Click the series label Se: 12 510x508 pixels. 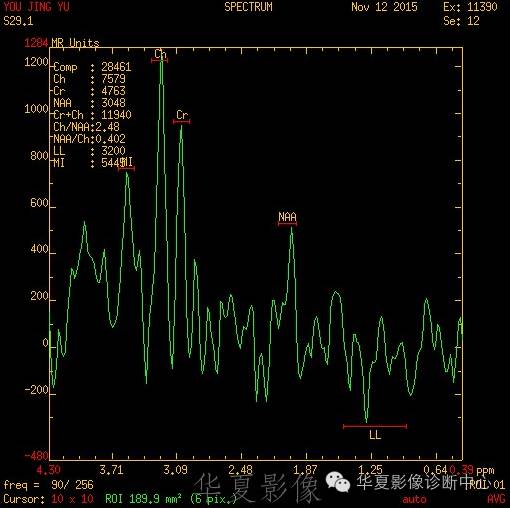click(461, 21)
